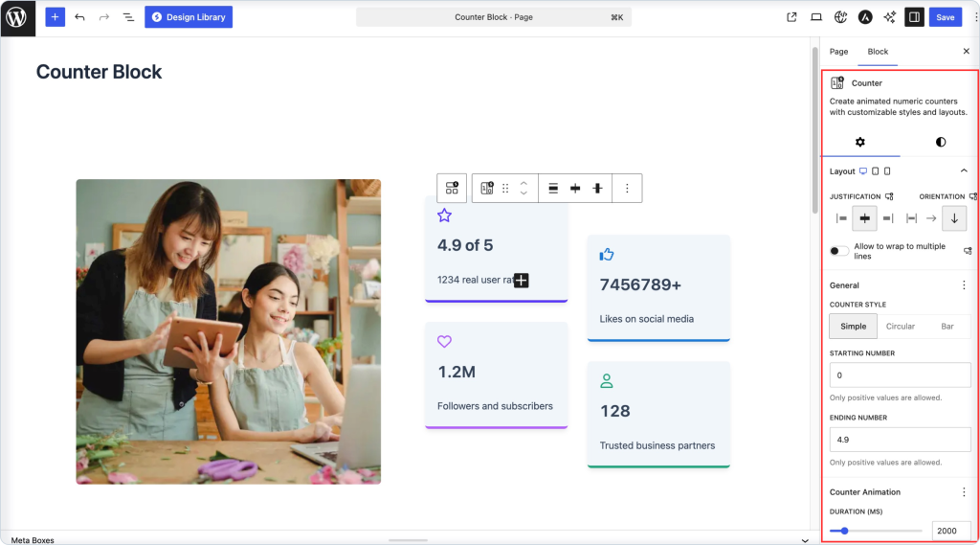The image size is (980, 545).
Task: Set space between items justification
Action: 911,218
